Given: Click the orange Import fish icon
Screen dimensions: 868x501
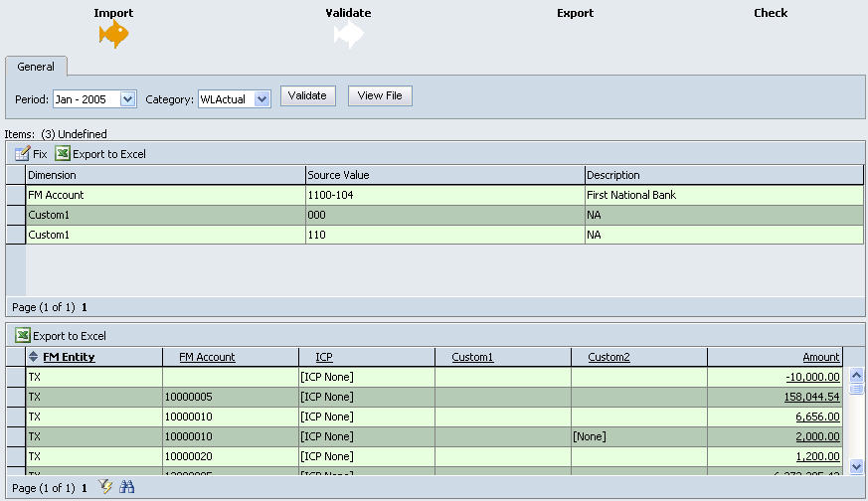Looking at the screenshot, I should pyautogui.click(x=113, y=35).
